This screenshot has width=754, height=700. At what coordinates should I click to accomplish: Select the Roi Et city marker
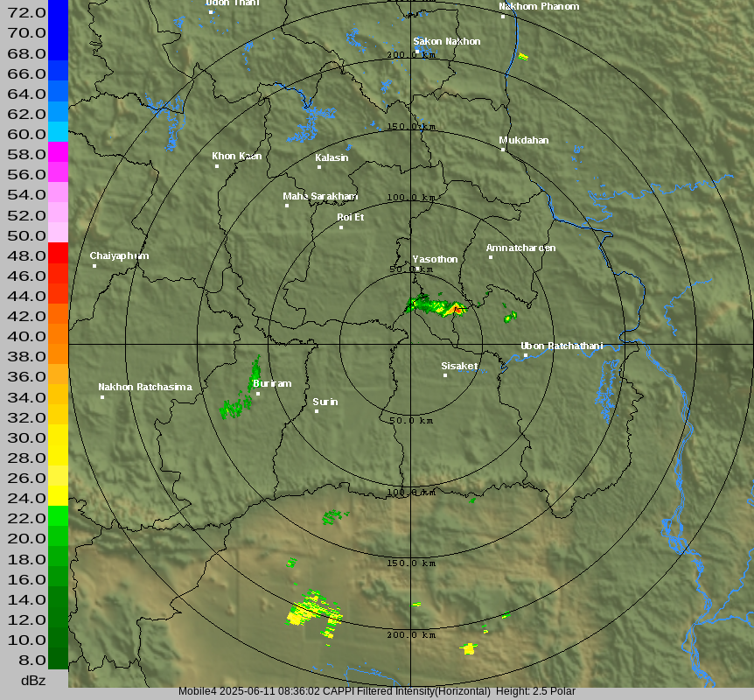click(x=342, y=227)
